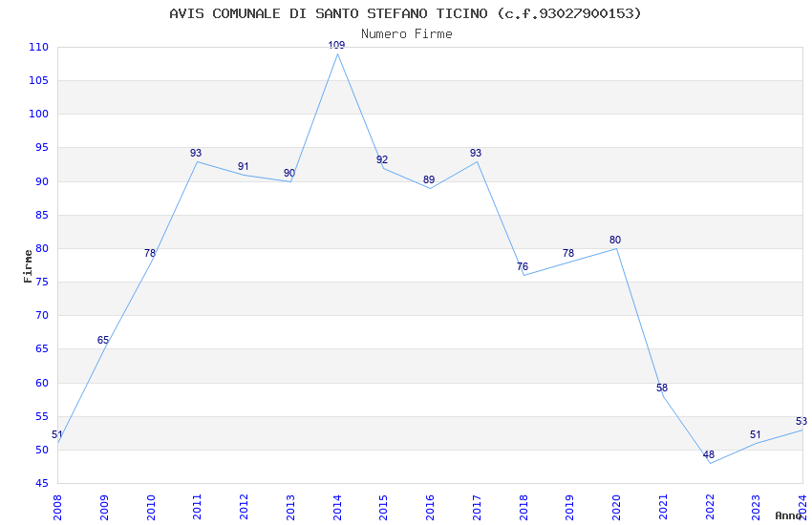This screenshot has width=812, height=525.
Task: Click y-axis tick label '90'
Action: point(42,181)
